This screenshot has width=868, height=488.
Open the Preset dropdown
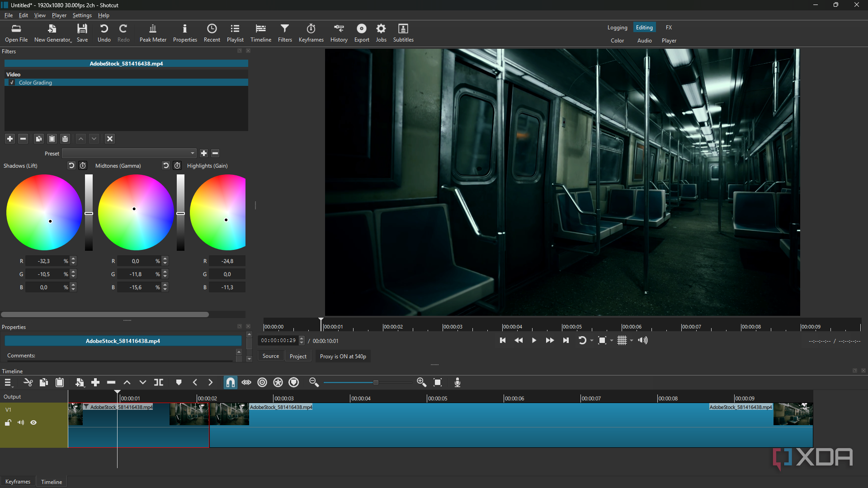pyautogui.click(x=129, y=153)
